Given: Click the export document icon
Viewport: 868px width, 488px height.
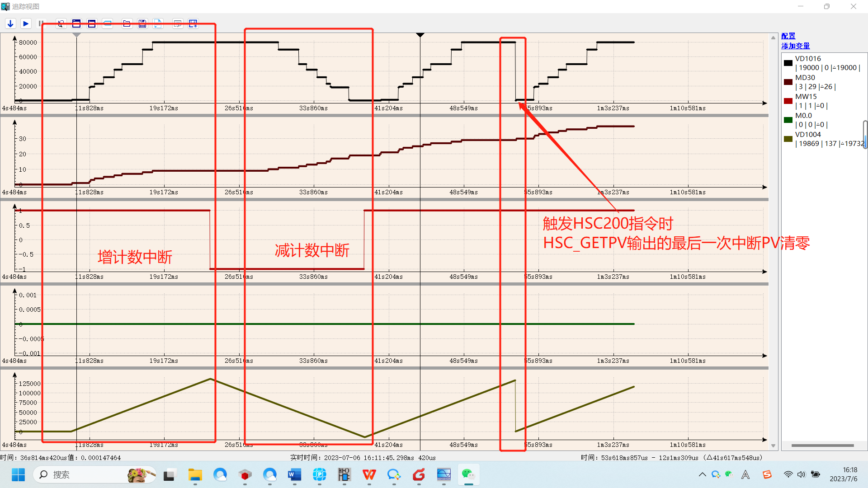Looking at the screenshot, I should click(158, 23).
